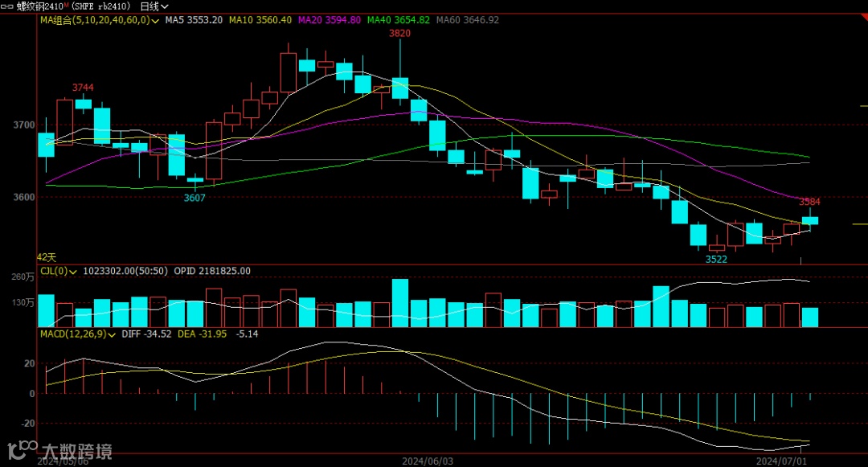Click the 3584 latest high label
Screen dimensions: 868x467
(809, 202)
